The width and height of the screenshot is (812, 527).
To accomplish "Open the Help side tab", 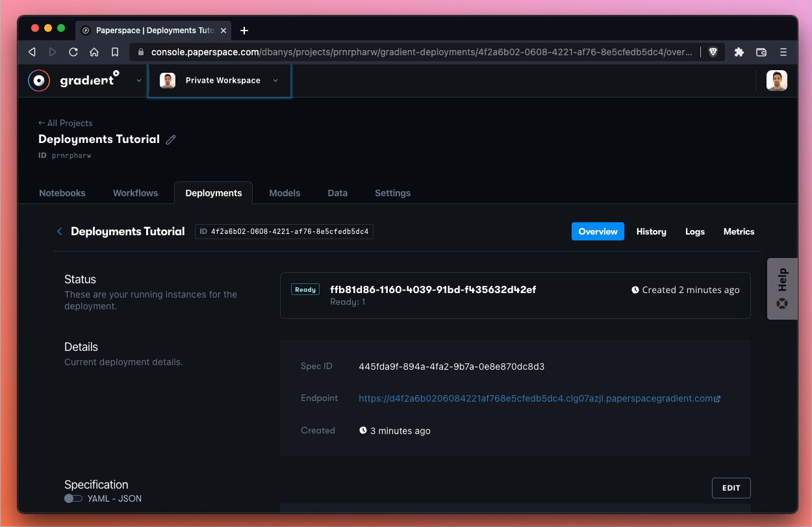I will (x=782, y=289).
